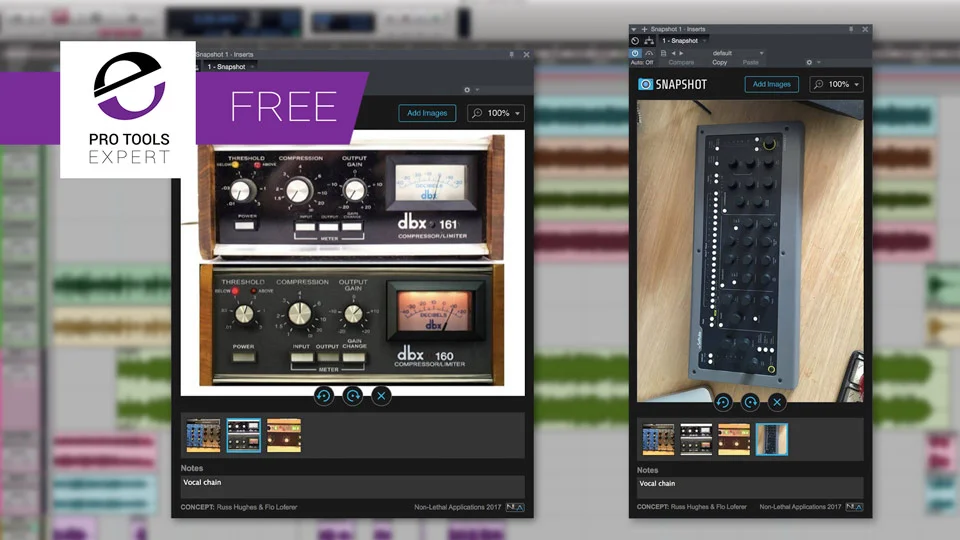960x540 pixels.
Task: Select first blue rack thumbnail in right window
Action: click(658, 439)
